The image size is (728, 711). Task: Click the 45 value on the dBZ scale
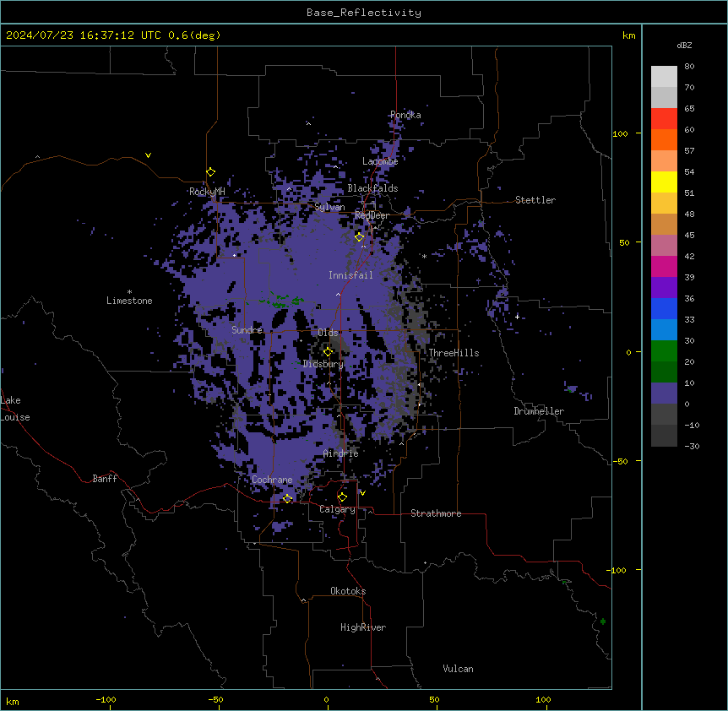click(x=689, y=236)
